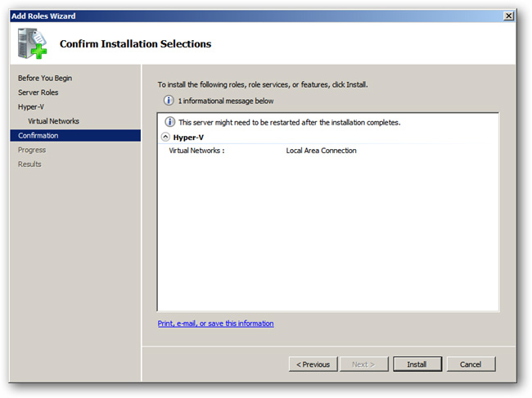Cancel the Add Roles Wizard
Viewport: 532px width, 398px height.
pyautogui.click(x=471, y=364)
